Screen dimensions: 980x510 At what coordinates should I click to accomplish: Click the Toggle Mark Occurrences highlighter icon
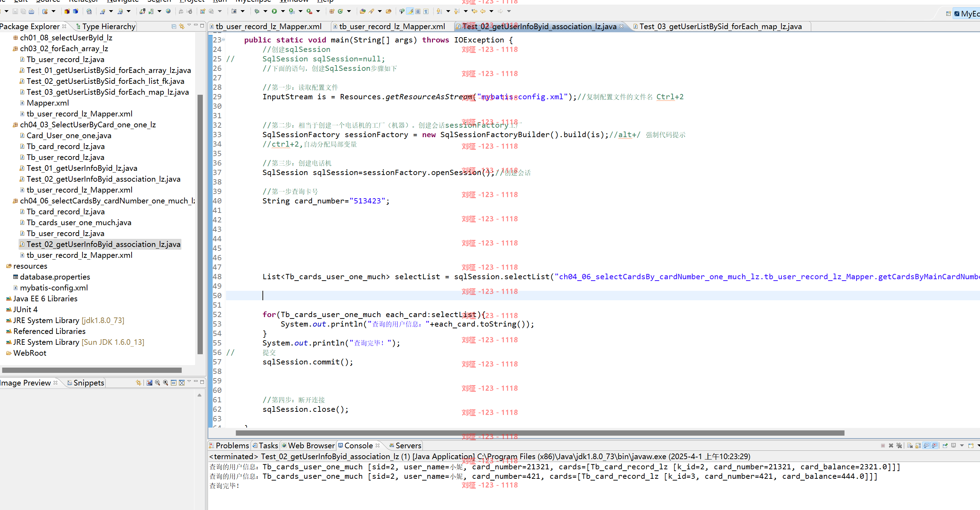pos(410,12)
